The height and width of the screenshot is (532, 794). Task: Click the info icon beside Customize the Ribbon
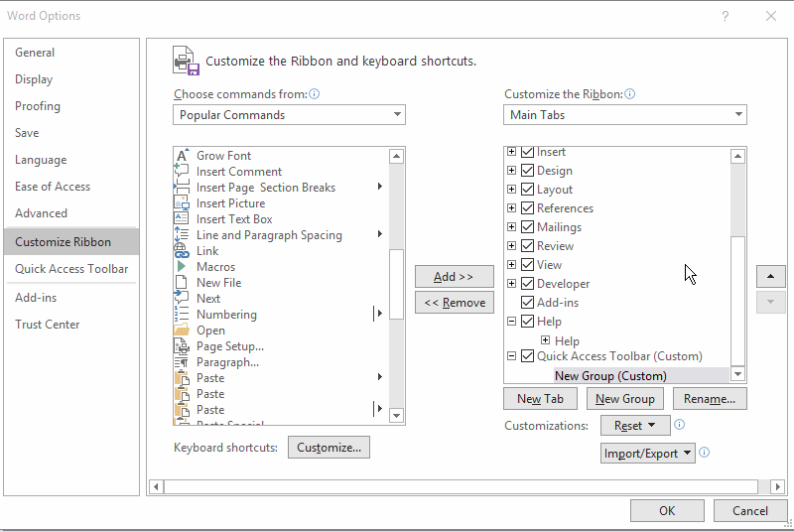click(x=630, y=94)
